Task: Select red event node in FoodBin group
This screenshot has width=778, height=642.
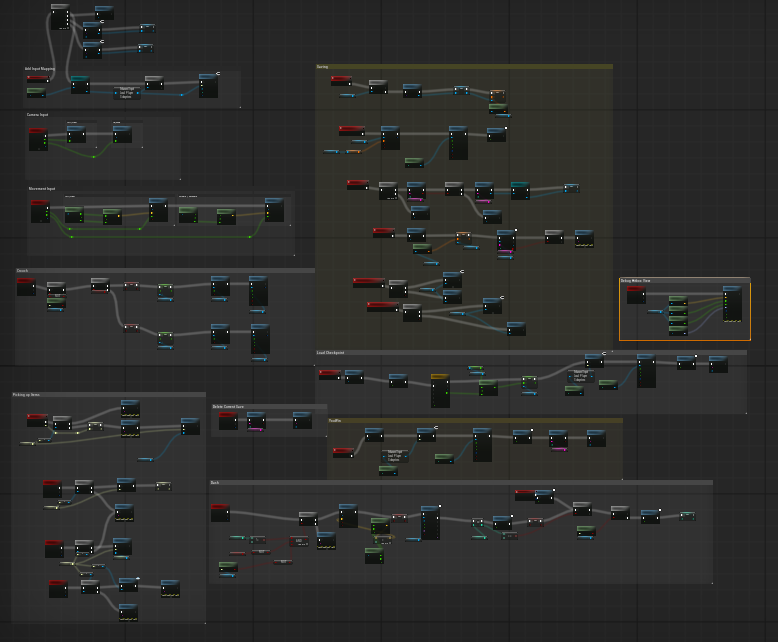Action: pos(343,453)
